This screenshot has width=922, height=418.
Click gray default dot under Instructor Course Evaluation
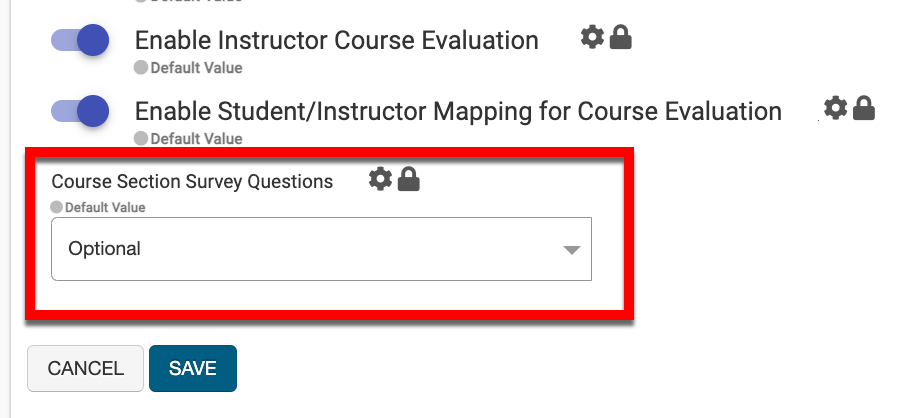point(141,69)
